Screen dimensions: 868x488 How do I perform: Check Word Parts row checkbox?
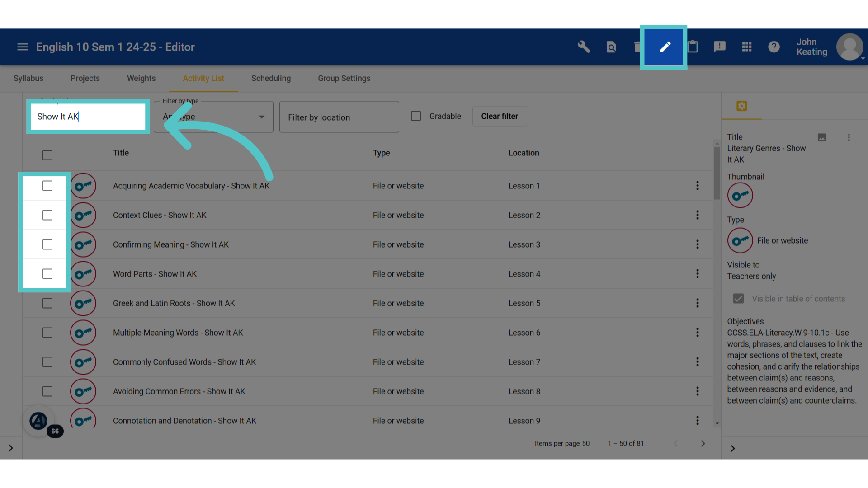(47, 274)
